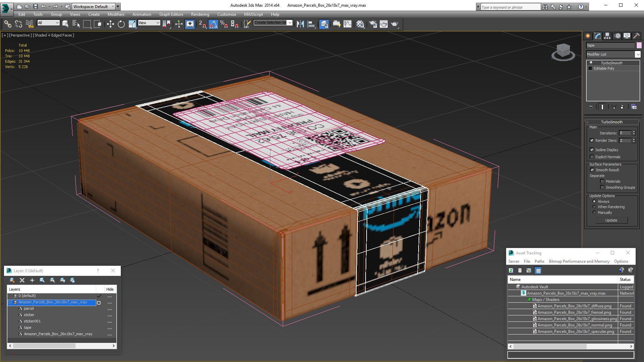Viewport: 644px width, 362px height.
Task: Open the Workspace: Default dropdown
Action: [x=94, y=6]
